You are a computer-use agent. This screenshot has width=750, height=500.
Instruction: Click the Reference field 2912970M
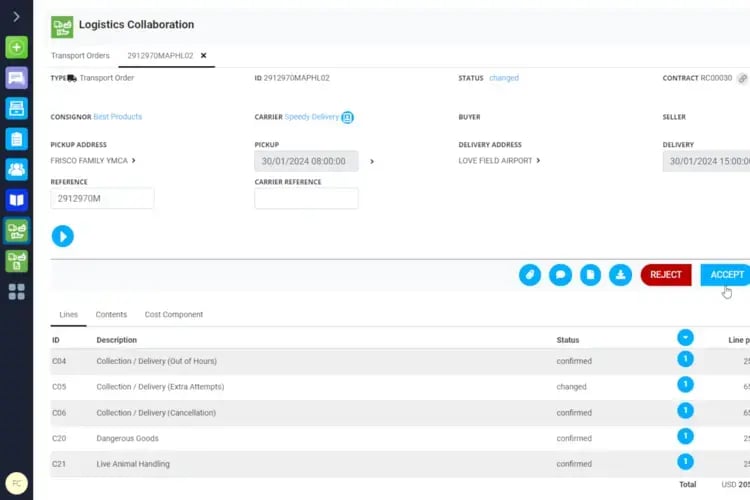coord(102,198)
